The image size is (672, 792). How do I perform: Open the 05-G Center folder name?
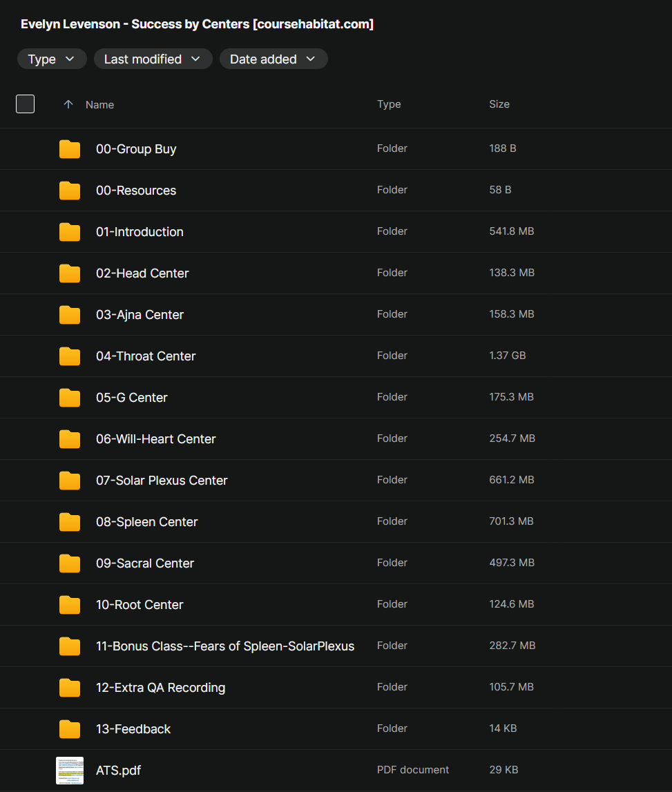click(x=131, y=398)
